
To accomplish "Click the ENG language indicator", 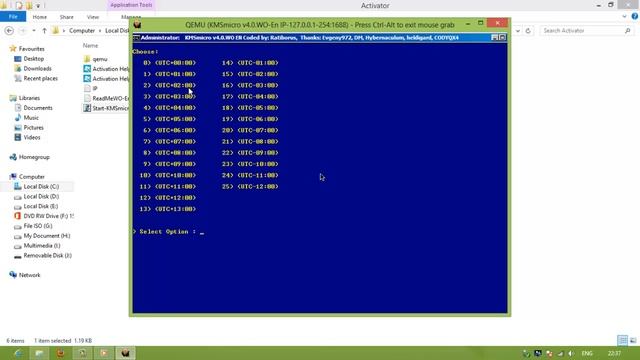I will click(587, 353).
